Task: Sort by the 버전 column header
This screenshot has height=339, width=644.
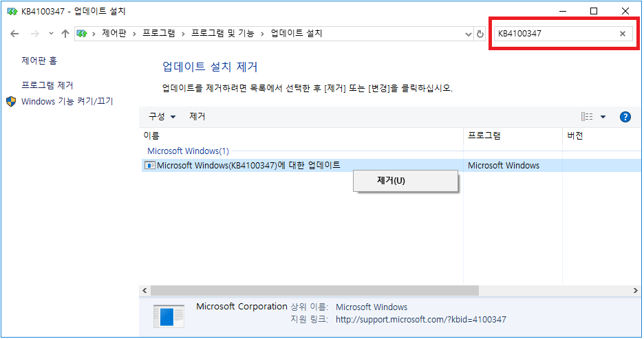Action: [602, 136]
